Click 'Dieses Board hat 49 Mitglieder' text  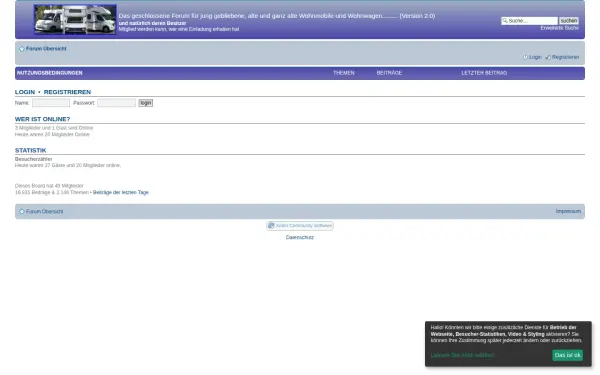[x=49, y=186]
